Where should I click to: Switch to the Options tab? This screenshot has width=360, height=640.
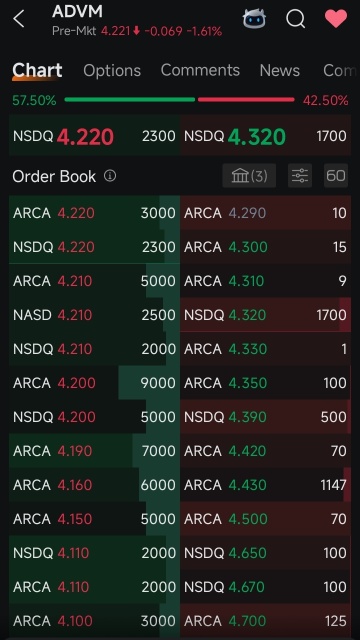point(112,71)
